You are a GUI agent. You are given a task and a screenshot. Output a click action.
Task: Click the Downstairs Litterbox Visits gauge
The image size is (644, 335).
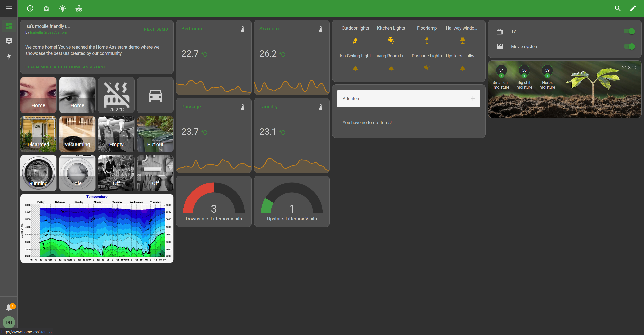214,201
